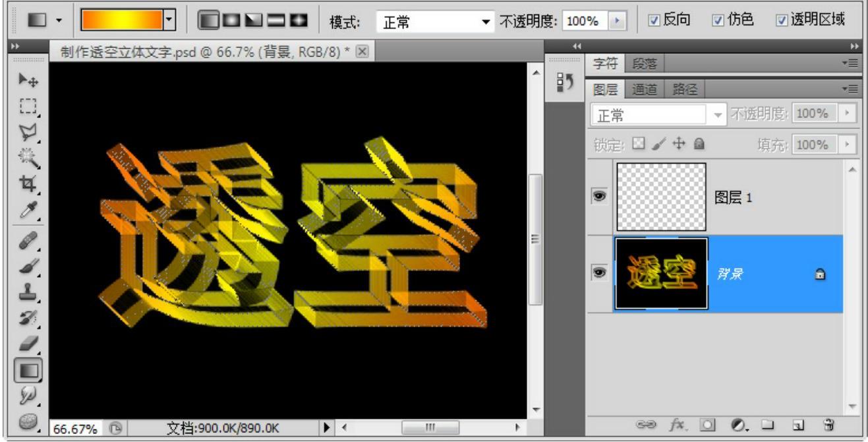Choose the radial gradient style icon
Image resolution: width=868 pixels, height=442 pixels.
click(x=231, y=21)
